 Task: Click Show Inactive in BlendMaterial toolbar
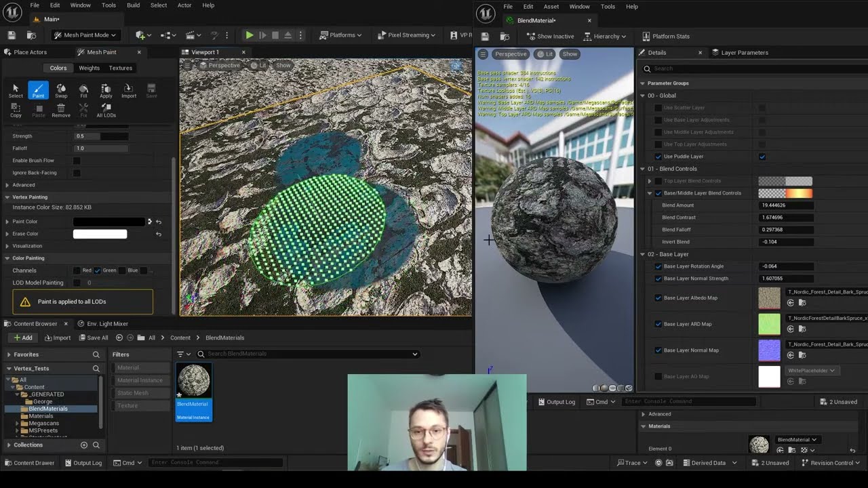click(550, 37)
